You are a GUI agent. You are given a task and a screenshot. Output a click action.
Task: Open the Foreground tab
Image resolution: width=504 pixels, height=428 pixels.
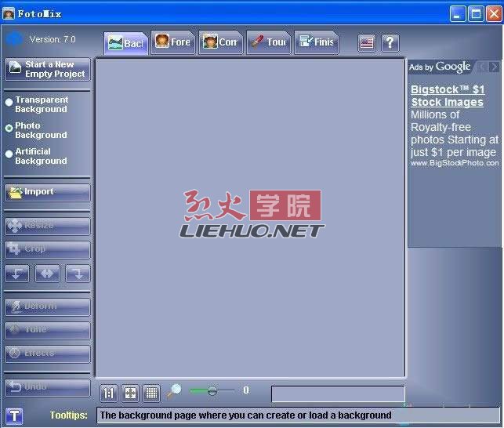[173, 42]
